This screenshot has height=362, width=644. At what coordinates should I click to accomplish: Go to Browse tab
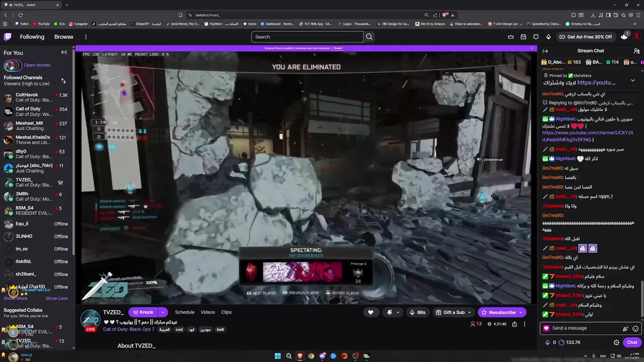64,37
